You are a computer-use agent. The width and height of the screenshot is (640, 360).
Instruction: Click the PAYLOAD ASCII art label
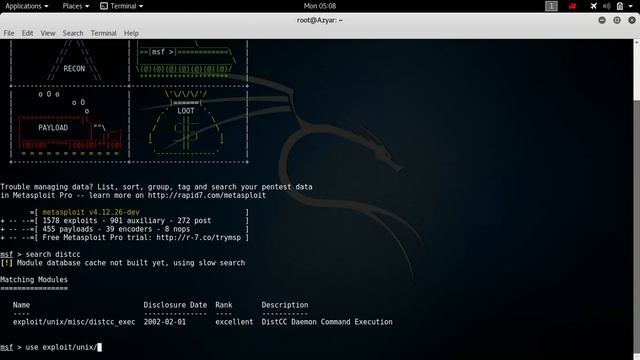(x=53, y=128)
